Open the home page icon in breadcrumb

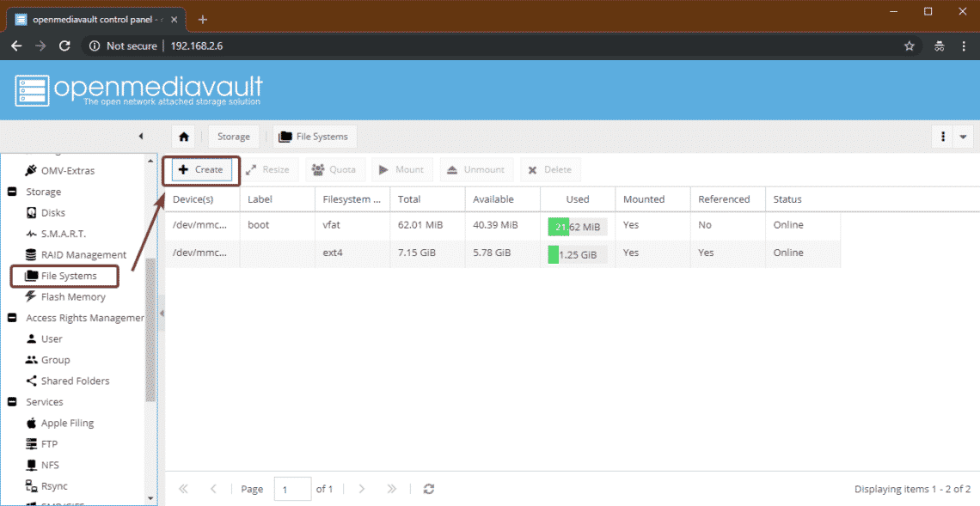184,137
